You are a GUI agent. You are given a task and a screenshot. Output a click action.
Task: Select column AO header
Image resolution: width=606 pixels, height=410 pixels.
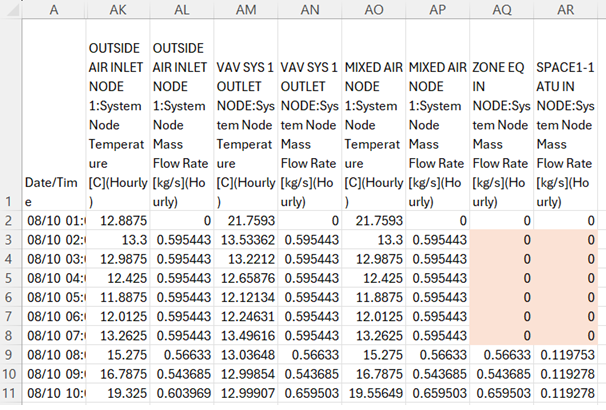click(374, 9)
